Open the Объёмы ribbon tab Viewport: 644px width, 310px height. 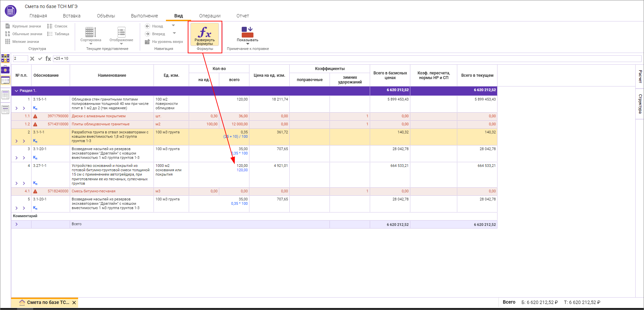106,16
